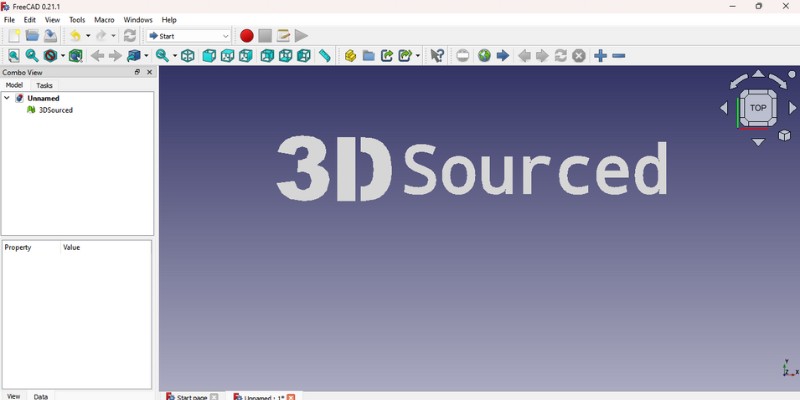
Task: Switch to the Start page document tab
Action: click(x=191, y=396)
